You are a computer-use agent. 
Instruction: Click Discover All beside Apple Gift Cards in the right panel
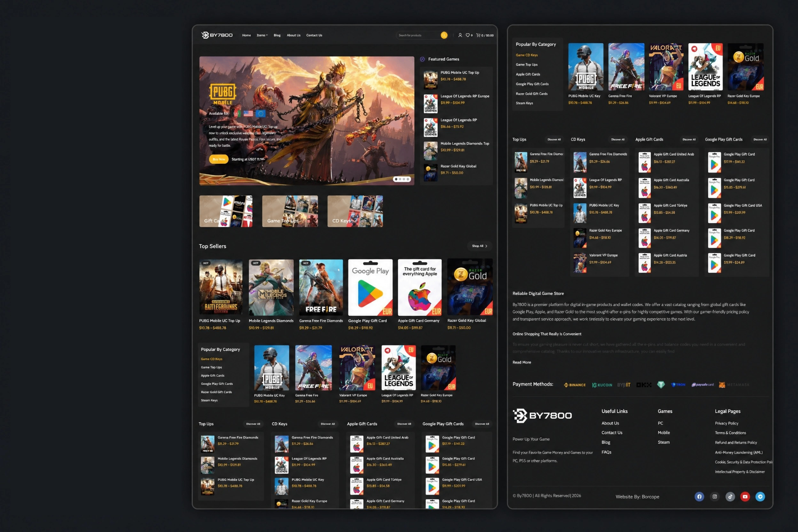pyautogui.click(x=689, y=140)
